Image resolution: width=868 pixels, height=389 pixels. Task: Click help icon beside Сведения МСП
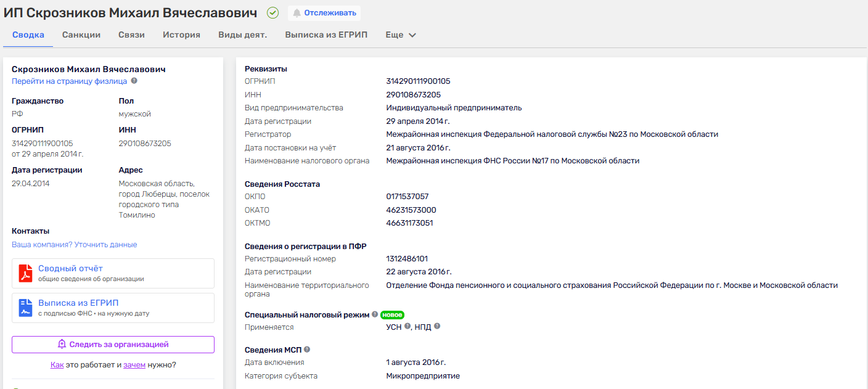tap(307, 350)
